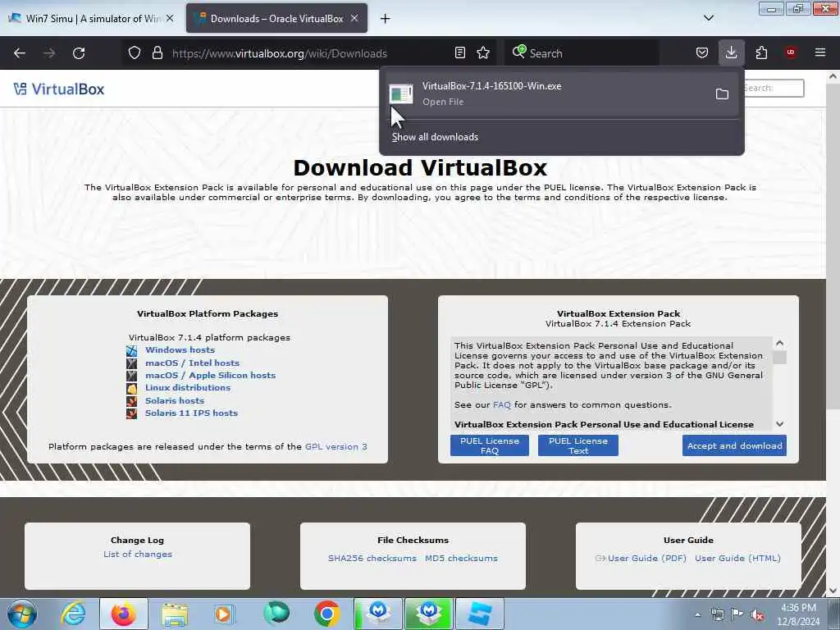
Task: Bookmark this page with the star icon
Action: tap(483, 53)
